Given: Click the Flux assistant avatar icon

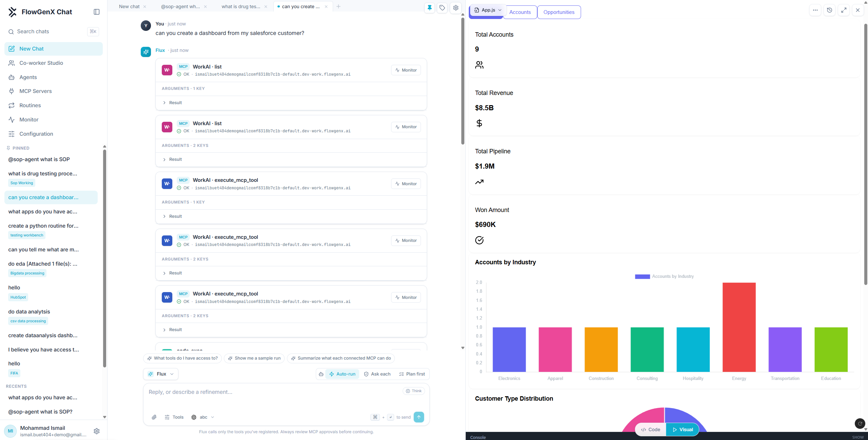Looking at the screenshot, I should click(x=146, y=52).
